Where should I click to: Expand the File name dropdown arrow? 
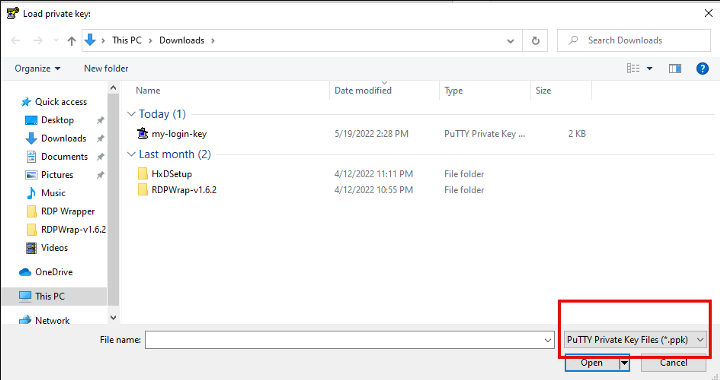[x=548, y=340]
